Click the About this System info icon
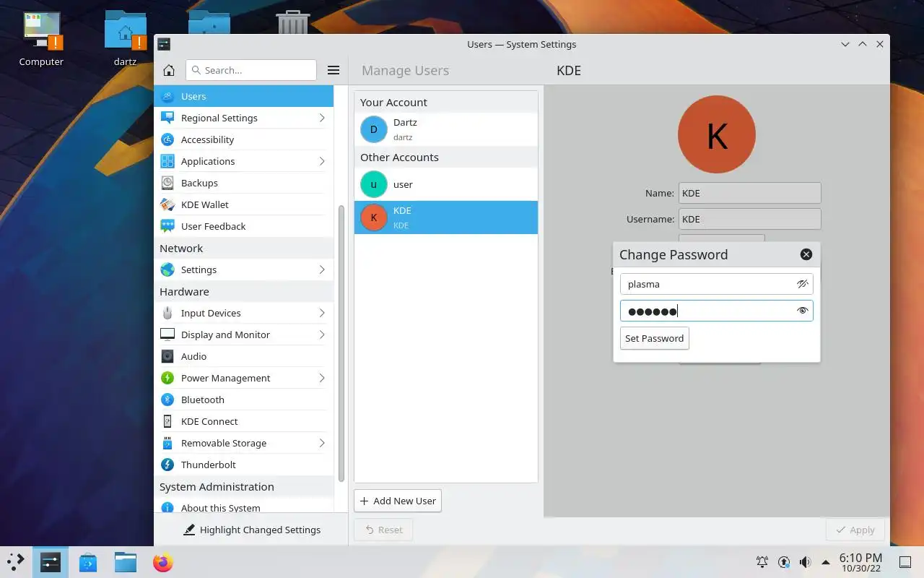 [167, 507]
